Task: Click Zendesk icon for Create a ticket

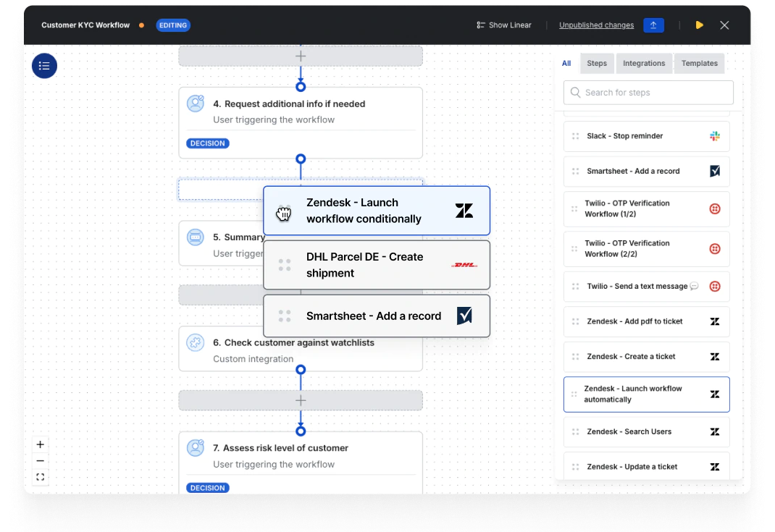Action: click(715, 357)
